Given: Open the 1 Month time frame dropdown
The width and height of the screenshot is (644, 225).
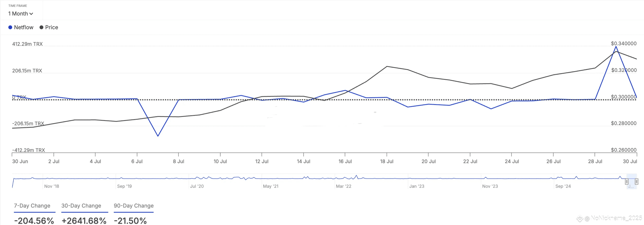Looking at the screenshot, I should point(21,14).
